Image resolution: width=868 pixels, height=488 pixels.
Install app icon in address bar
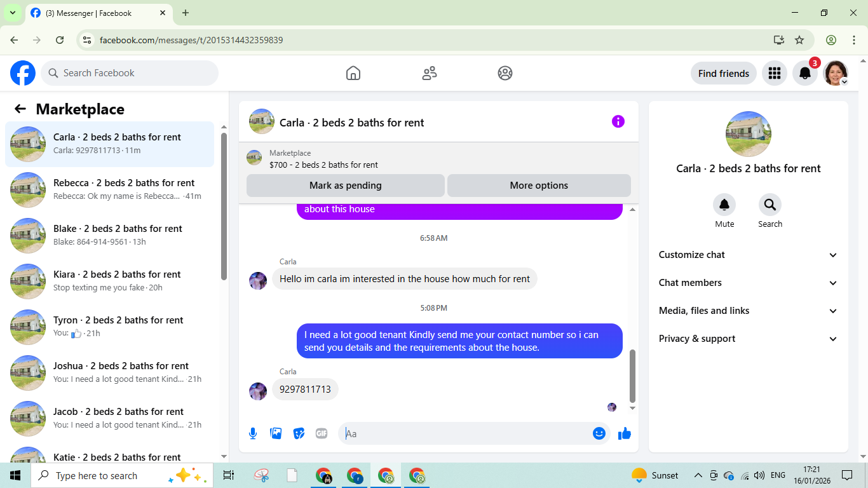coord(779,40)
